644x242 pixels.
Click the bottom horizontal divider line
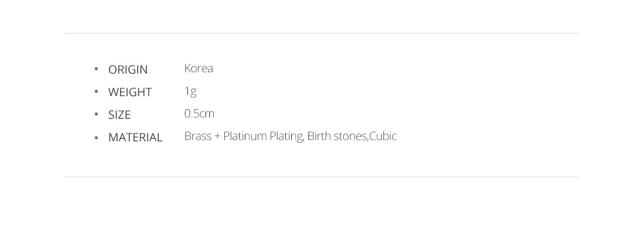pos(321,177)
